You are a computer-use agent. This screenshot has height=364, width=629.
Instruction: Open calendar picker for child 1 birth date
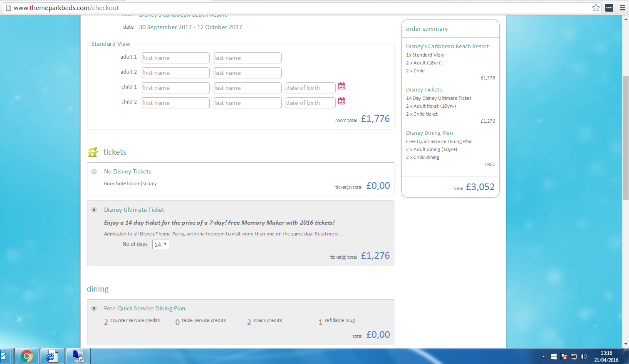tap(342, 86)
